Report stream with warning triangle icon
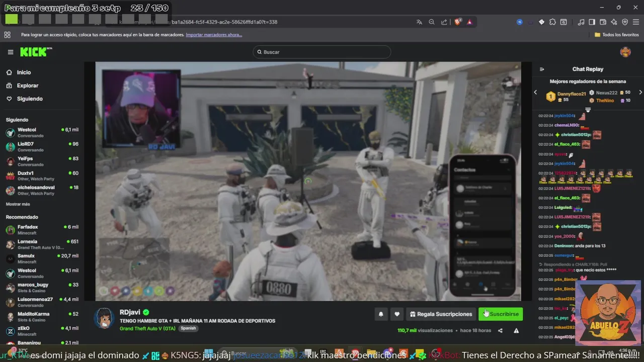 click(516, 330)
